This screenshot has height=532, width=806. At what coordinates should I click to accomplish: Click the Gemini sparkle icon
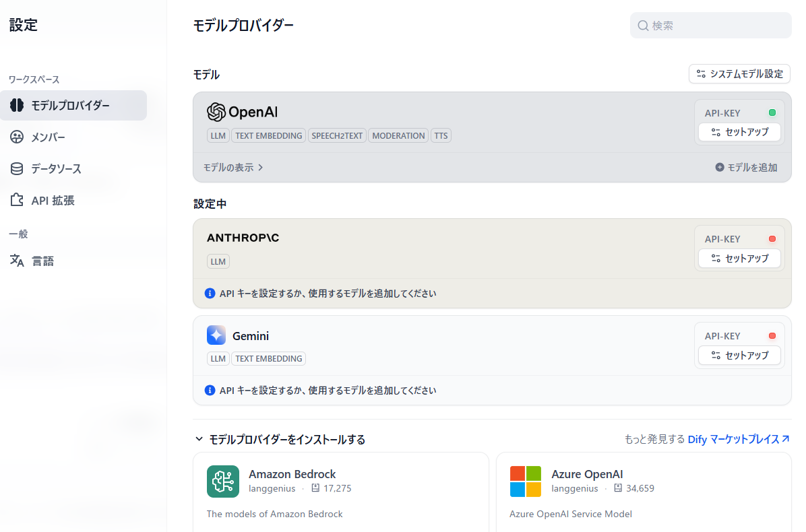tap(216, 335)
